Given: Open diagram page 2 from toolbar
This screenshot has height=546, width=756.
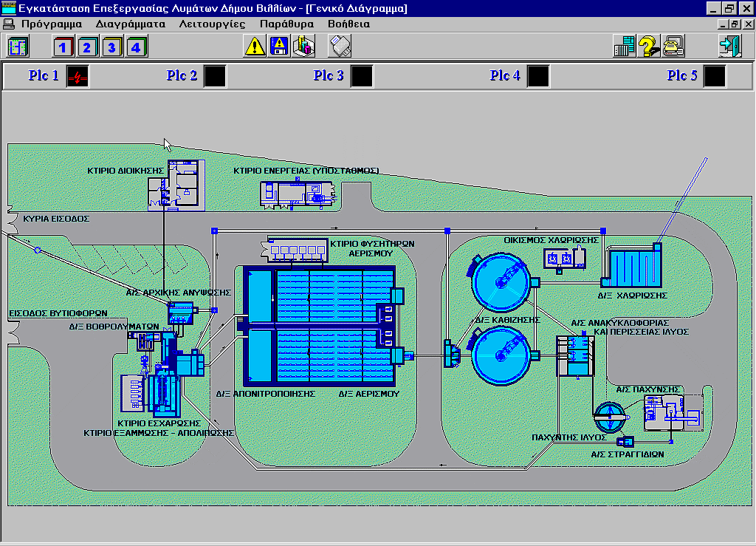Looking at the screenshot, I should tap(87, 47).
